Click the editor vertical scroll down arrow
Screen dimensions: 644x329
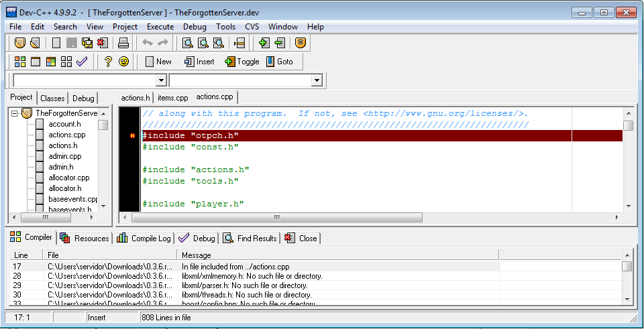click(628, 206)
